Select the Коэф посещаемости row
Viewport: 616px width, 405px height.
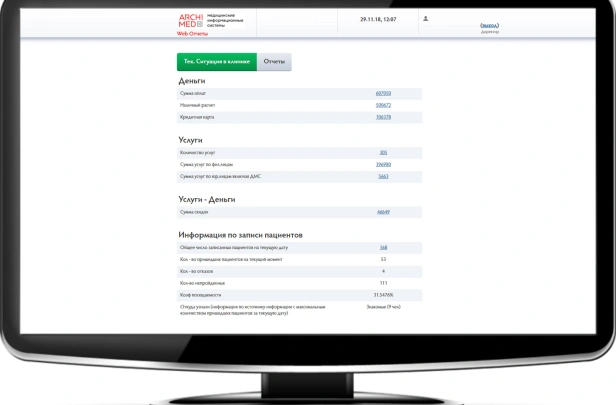click(x=299, y=295)
